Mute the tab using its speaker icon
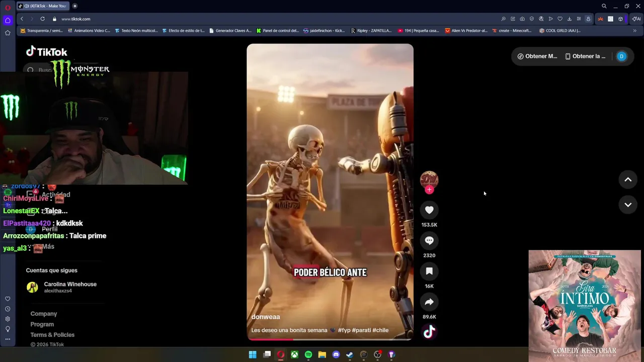 [x=26, y=6]
